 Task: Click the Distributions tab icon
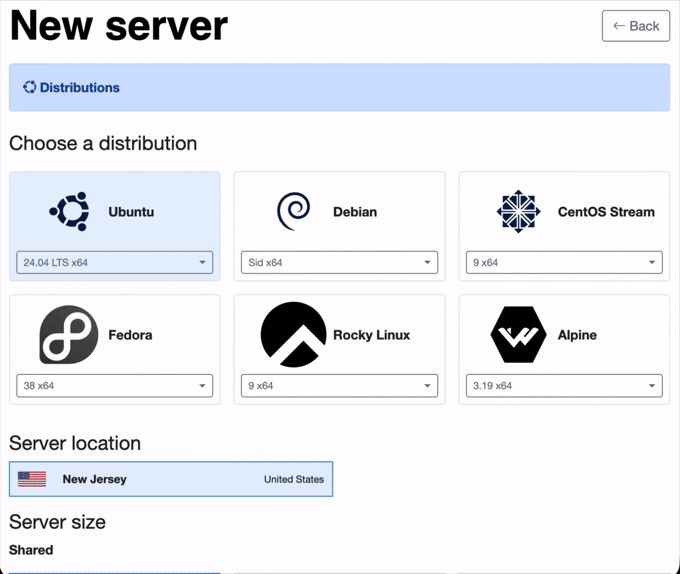coord(29,88)
